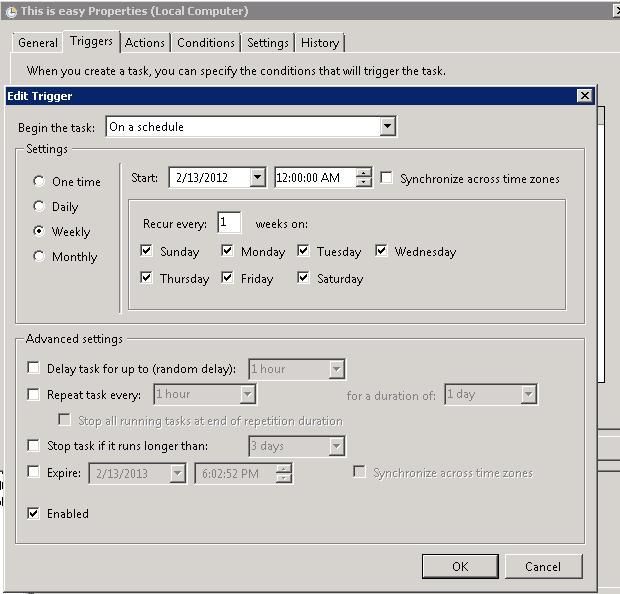Select the Weekly radio button
This screenshot has width=620, height=594.
[39, 231]
